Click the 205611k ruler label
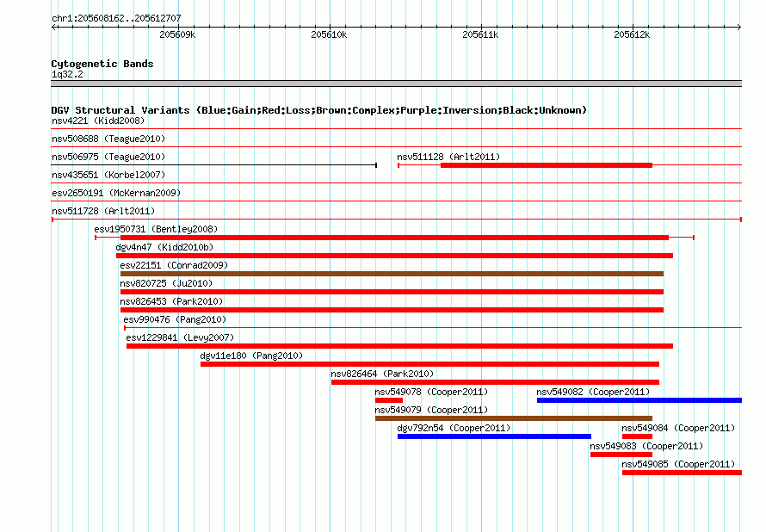The height and width of the screenshot is (532, 766). pyautogui.click(x=480, y=34)
